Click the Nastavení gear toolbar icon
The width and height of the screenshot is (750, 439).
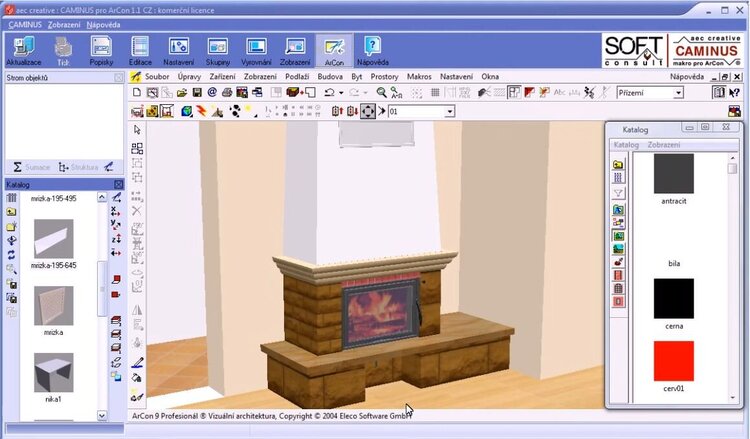tap(179, 51)
